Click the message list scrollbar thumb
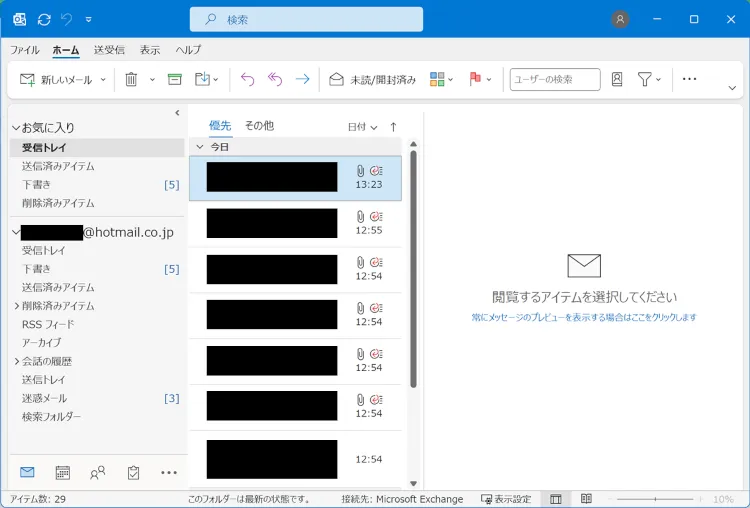Screen dimensions: 750x508 pos(413,268)
